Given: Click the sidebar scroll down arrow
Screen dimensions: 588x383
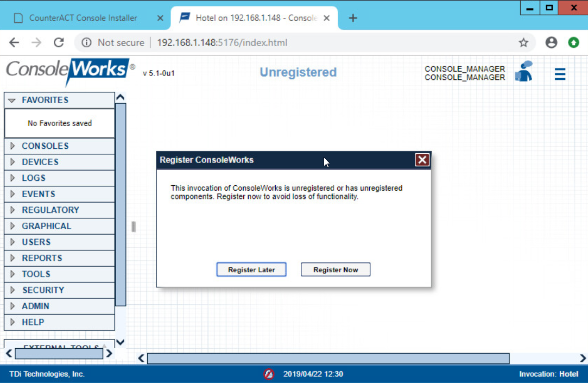Looking at the screenshot, I should click(x=121, y=342).
